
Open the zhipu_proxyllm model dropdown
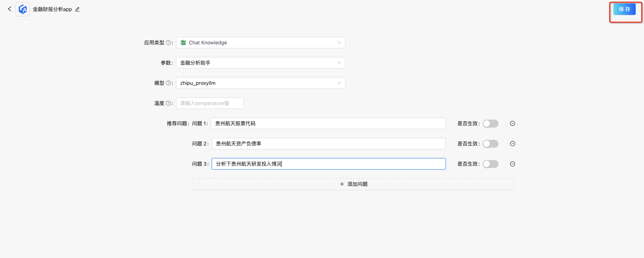click(x=260, y=83)
